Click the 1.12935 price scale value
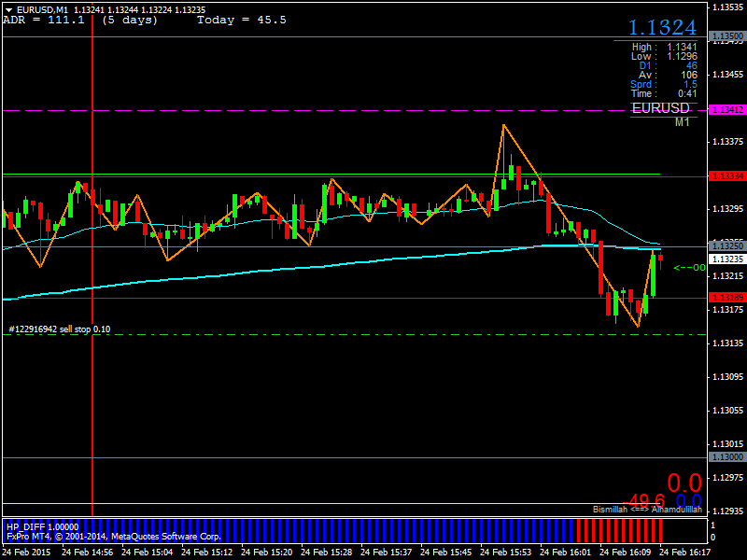The image size is (747, 560). tap(728, 511)
